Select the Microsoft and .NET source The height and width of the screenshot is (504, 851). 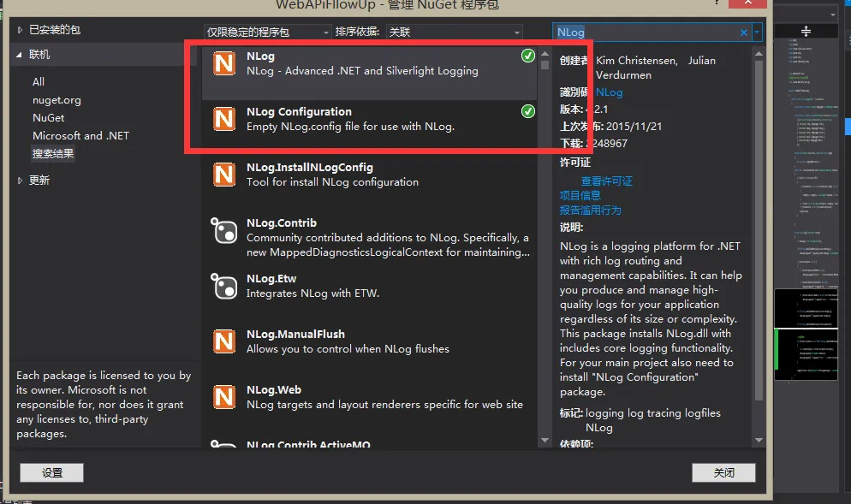click(x=80, y=136)
